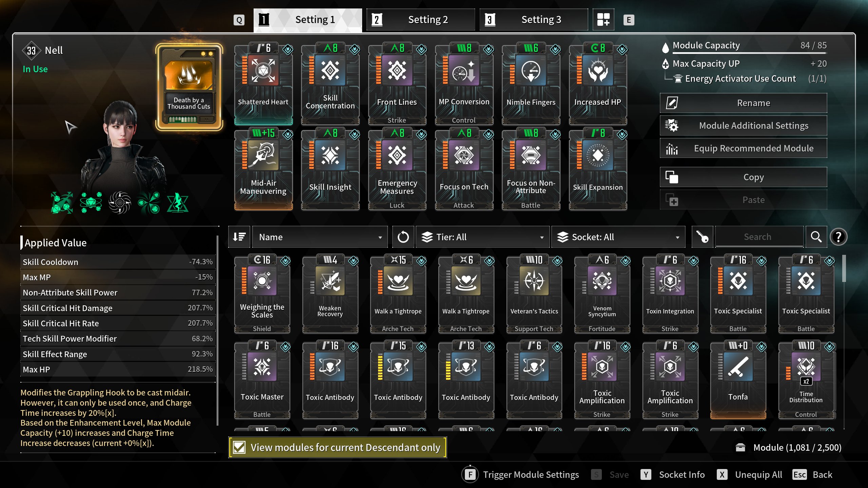Open the Name sort dropdown

click(x=320, y=237)
